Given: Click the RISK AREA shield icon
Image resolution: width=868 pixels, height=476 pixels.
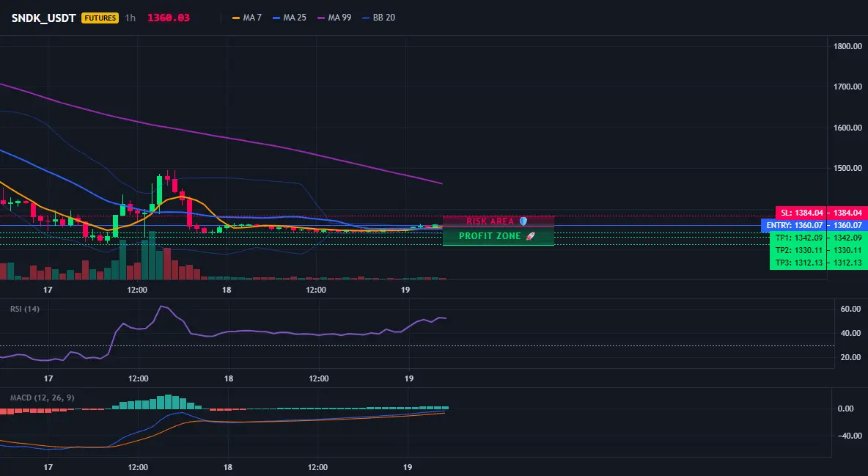Looking at the screenshot, I should point(523,221).
